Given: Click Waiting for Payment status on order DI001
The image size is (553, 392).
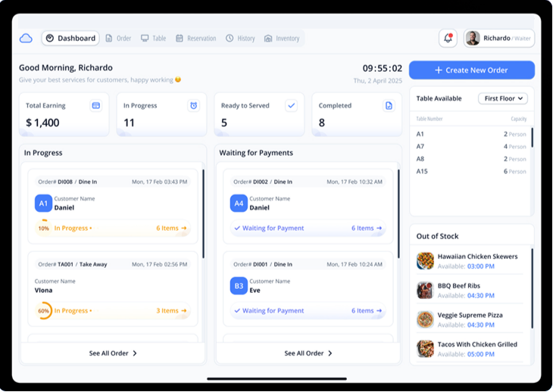Looking at the screenshot, I should [269, 310].
